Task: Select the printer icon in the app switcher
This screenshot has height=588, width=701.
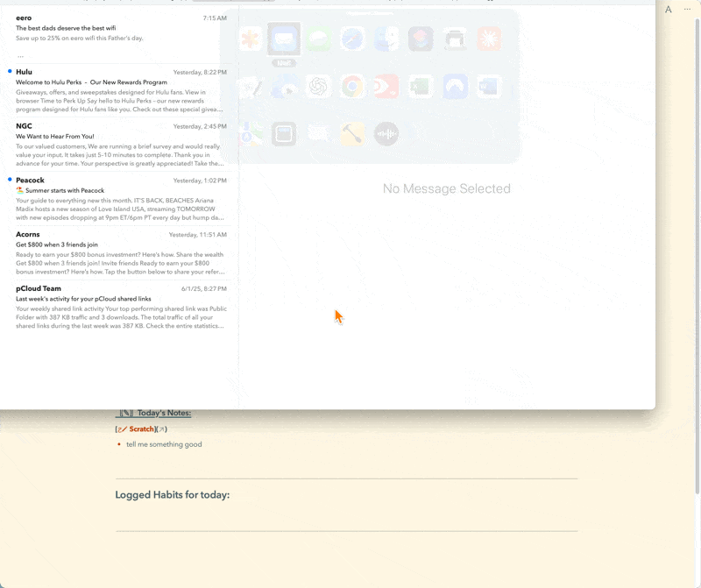Action: coord(455,39)
